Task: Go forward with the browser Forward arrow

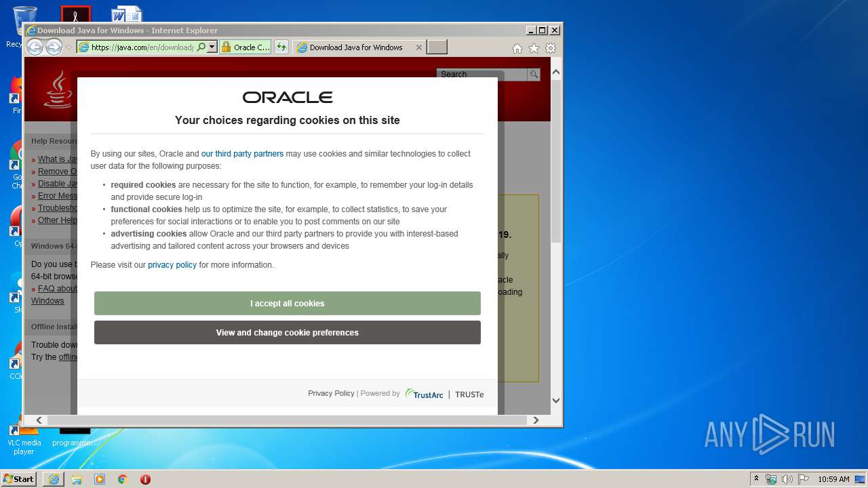Action: 54,47
